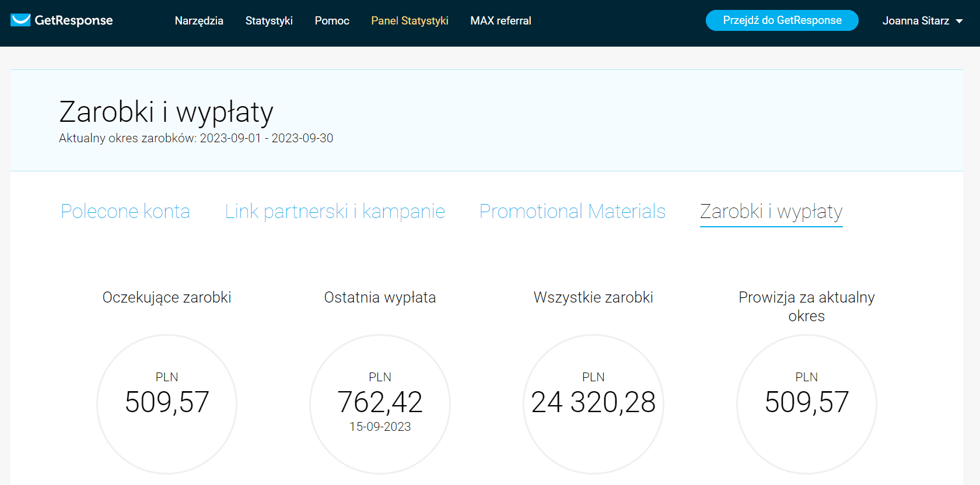The height and width of the screenshot is (485, 980).
Task: Click the GetResponse envelope logo icon
Action: click(20, 20)
